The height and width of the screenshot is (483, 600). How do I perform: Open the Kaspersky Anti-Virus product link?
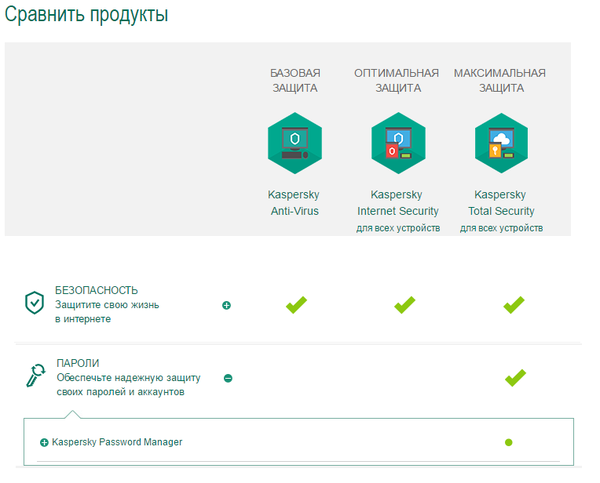point(294,203)
